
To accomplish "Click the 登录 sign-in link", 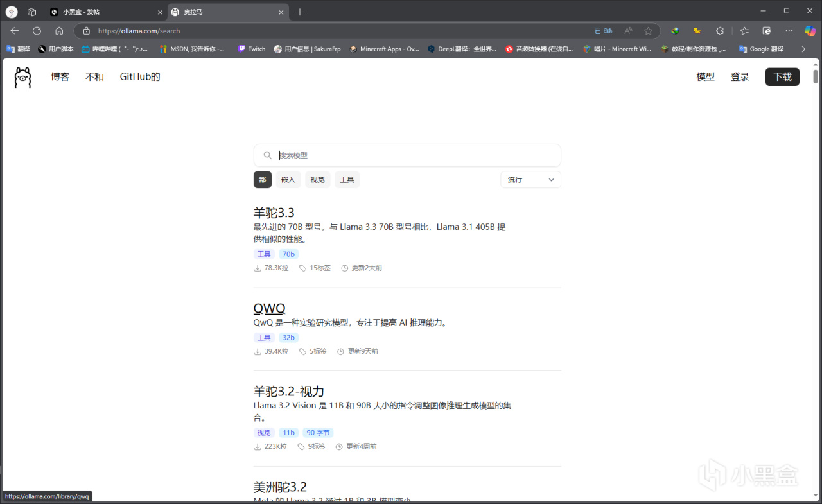I will (x=740, y=77).
